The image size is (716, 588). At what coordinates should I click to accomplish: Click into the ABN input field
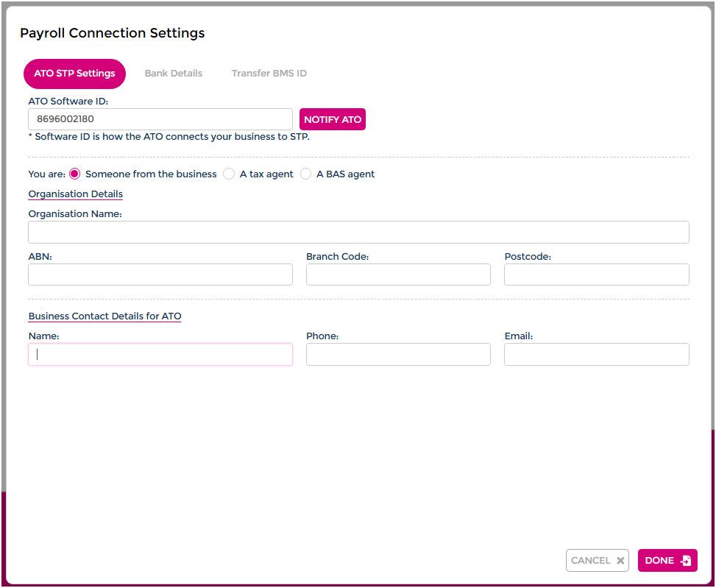click(160, 274)
